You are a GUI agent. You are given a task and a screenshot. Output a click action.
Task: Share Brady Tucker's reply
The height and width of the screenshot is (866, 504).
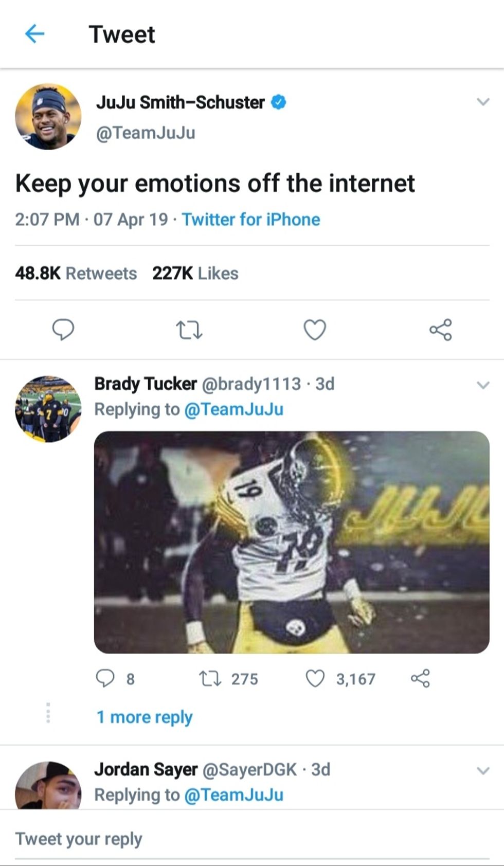pos(420,679)
